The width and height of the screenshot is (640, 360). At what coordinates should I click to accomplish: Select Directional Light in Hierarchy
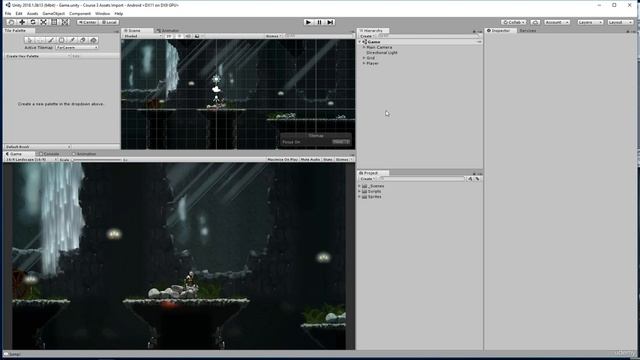click(x=382, y=53)
